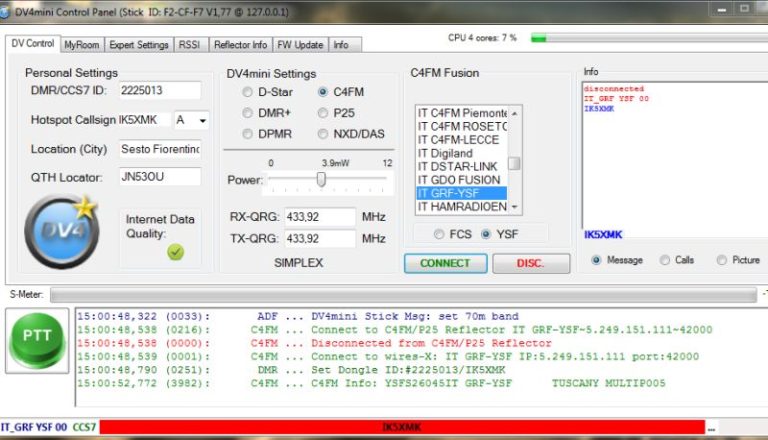Viewport: 768px width, 440px height.
Task: Click the S-Meter bar
Action: [403, 294]
